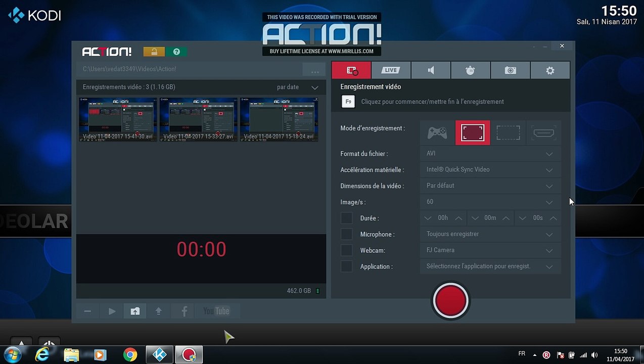The height and width of the screenshot is (364, 644).
Task: Open Dimensions de la vidéo dropdown
Action: [x=490, y=186]
